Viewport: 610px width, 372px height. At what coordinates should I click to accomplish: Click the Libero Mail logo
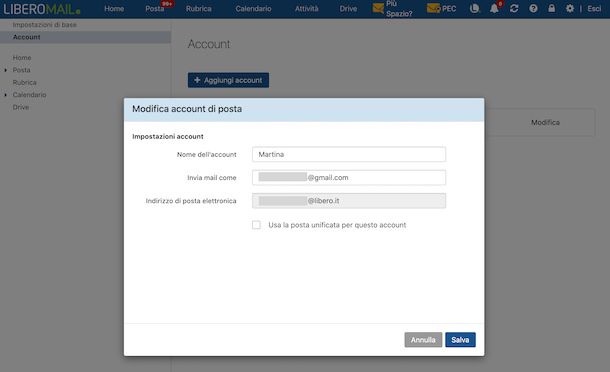pyautogui.click(x=42, y=9)
